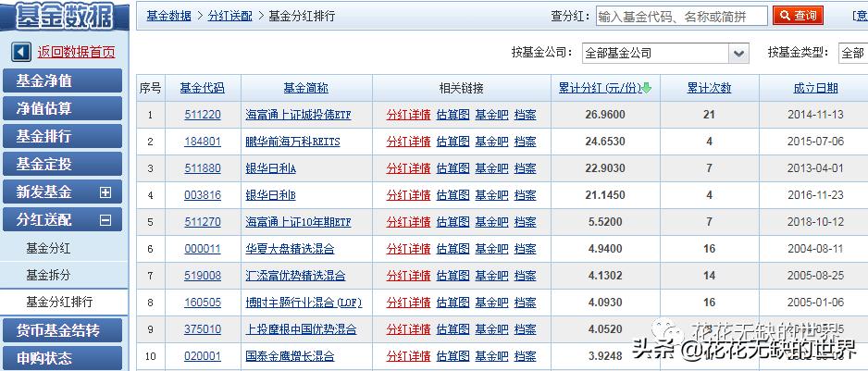The height and width of the screenshot is (371, 868).
Task: Open 基金吧 for 汇添富优势精选混合
Action: (491, 275)
